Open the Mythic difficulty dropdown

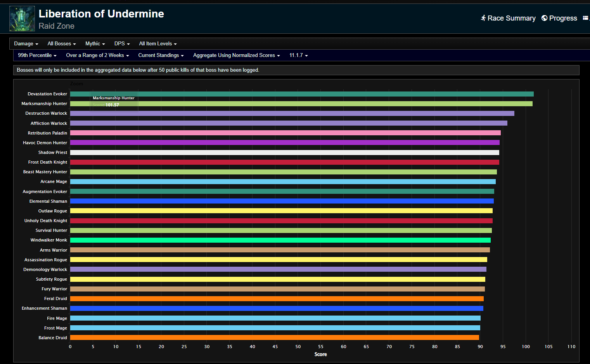coord(95,44)
